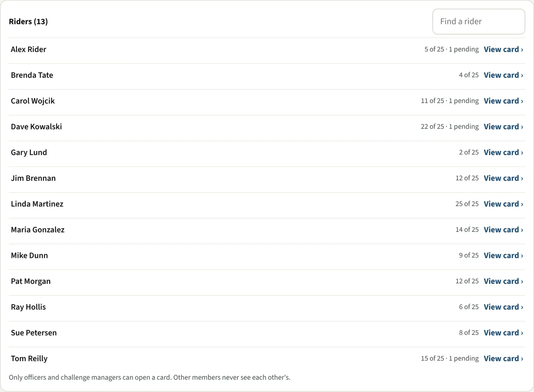Click the '2 of 25' progress text
The height and width of the screenshot is (392, 534).
click(x=469, y=152)
